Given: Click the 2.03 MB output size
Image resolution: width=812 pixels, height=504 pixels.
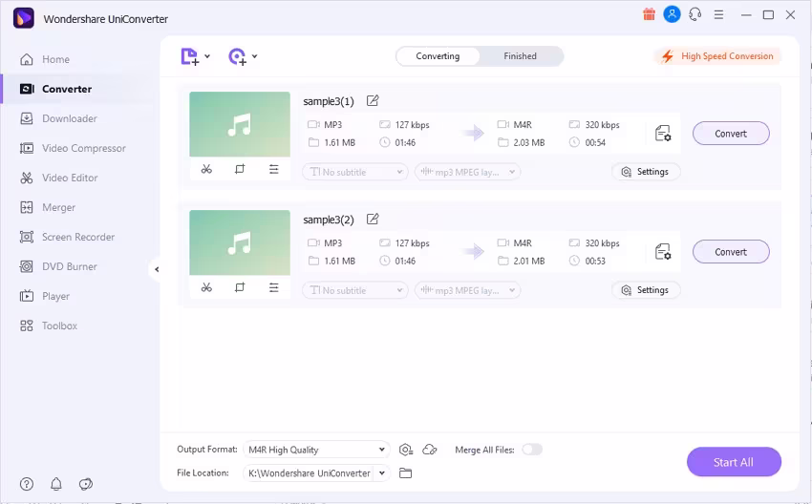Looking at the screenshot, I should [x=528, y=143].
